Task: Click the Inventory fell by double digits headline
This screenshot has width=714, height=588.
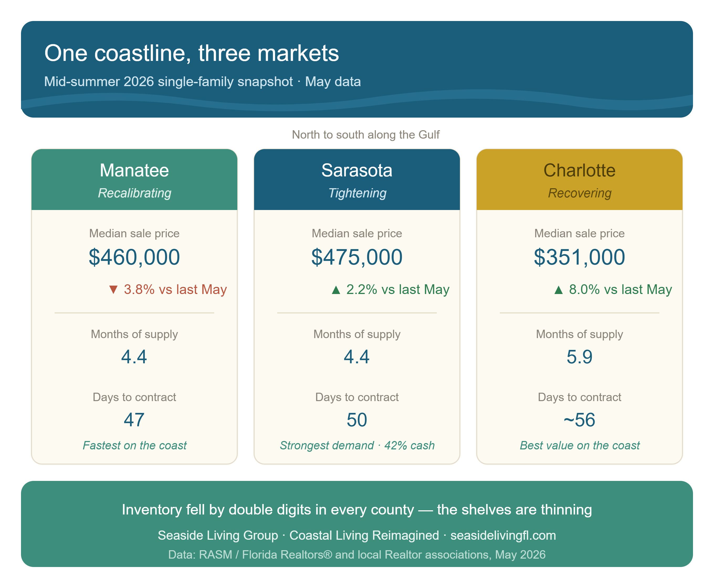Action: 357,510
